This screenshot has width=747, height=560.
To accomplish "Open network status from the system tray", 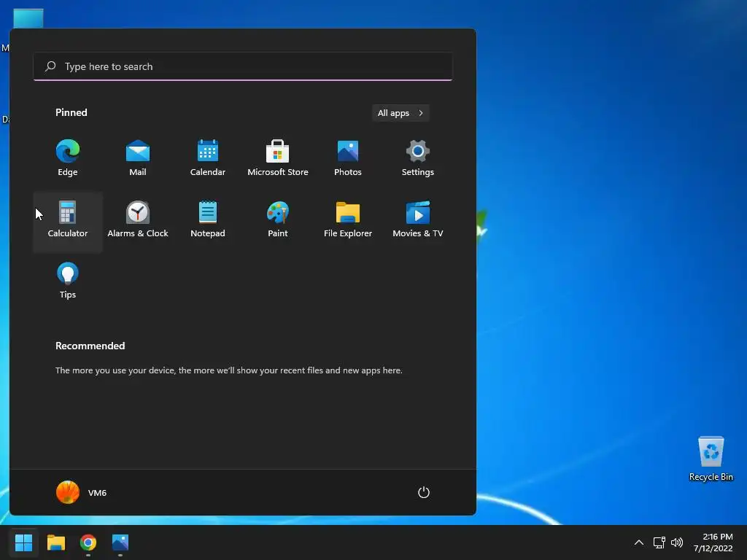I will [x=659, y=542].
